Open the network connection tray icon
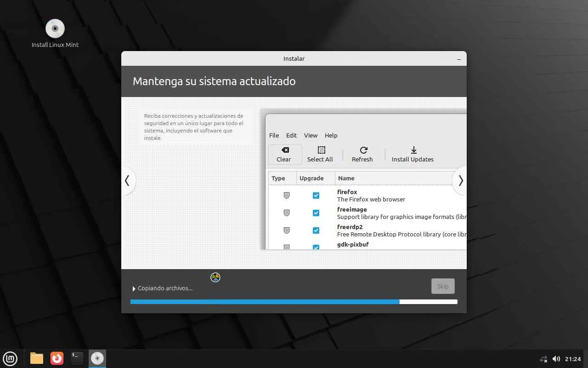 [x=544, y=359]
